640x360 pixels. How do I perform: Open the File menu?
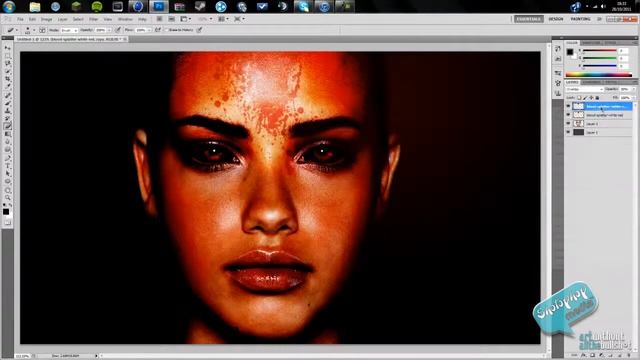point(20,19)
